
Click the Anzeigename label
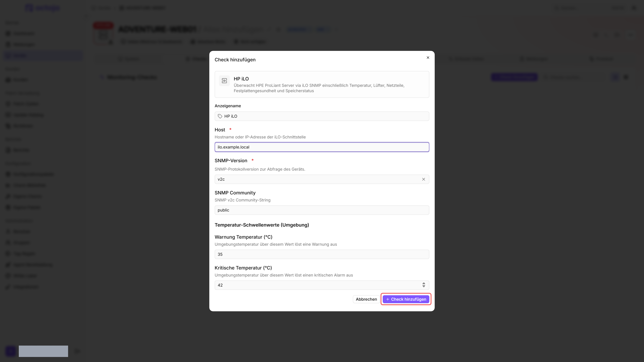click(228, 106)
